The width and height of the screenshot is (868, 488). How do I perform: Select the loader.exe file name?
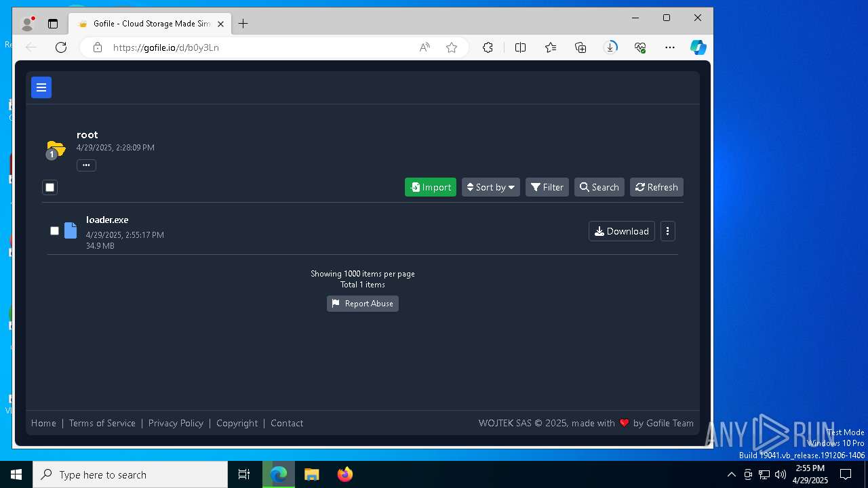(x=107, y=220)
